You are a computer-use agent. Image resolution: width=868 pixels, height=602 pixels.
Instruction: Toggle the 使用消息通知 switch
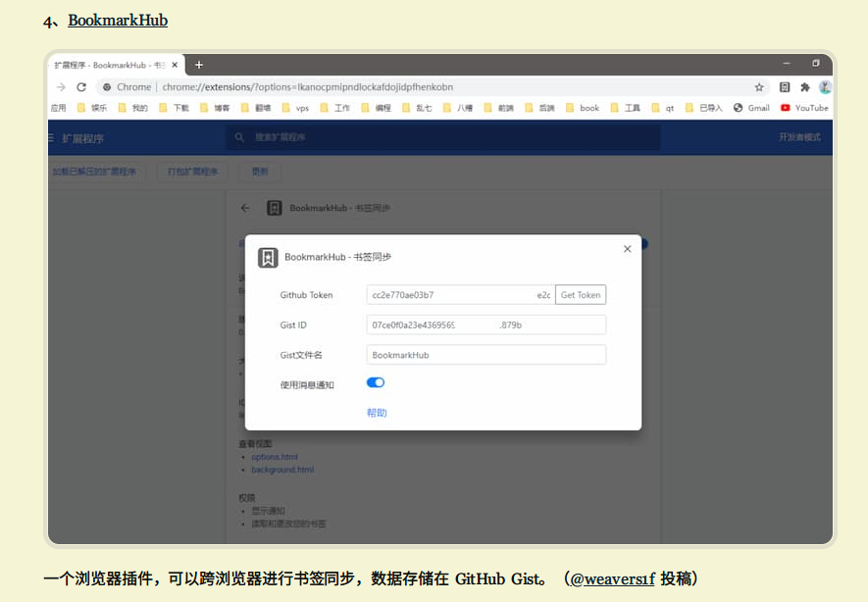[x=376, y=383]
